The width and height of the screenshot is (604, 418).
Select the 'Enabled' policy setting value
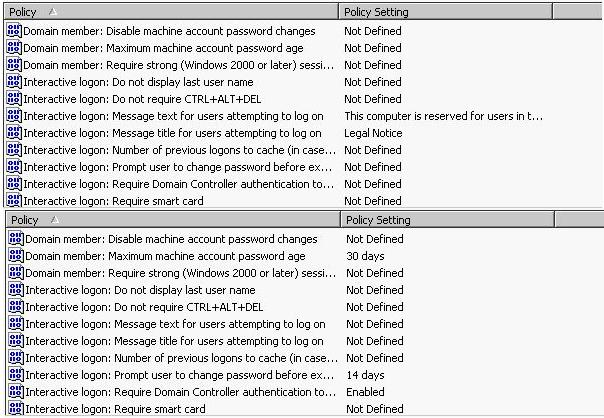click(365, 392)
